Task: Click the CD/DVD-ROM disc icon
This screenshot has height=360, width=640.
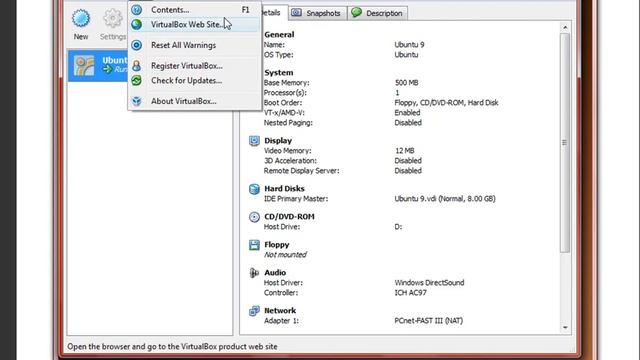Action: click(x=254, y=217)
